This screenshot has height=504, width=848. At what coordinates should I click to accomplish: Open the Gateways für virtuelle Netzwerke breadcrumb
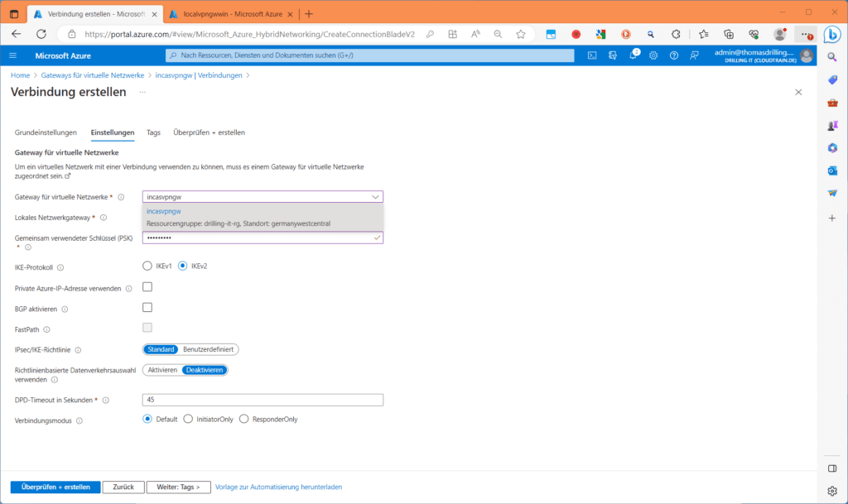coord(93,75)
